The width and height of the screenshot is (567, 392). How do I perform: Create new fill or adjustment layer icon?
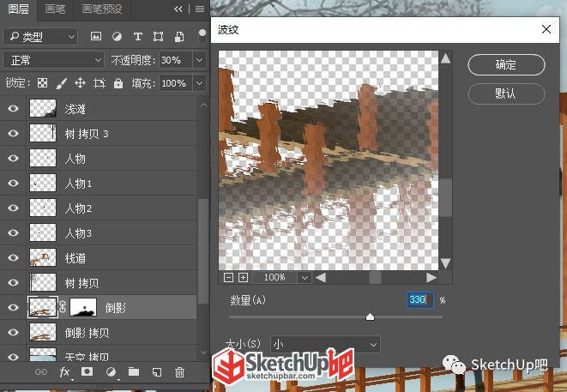[111, 371]
